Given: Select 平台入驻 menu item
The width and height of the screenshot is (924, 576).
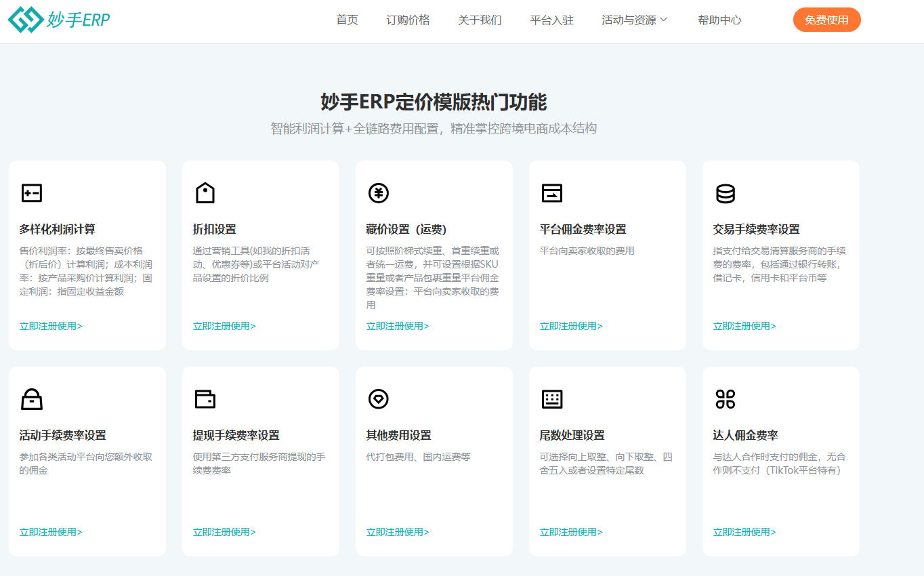Looking at the screenshot, I should pyautogui.click(x=551, y=20).
